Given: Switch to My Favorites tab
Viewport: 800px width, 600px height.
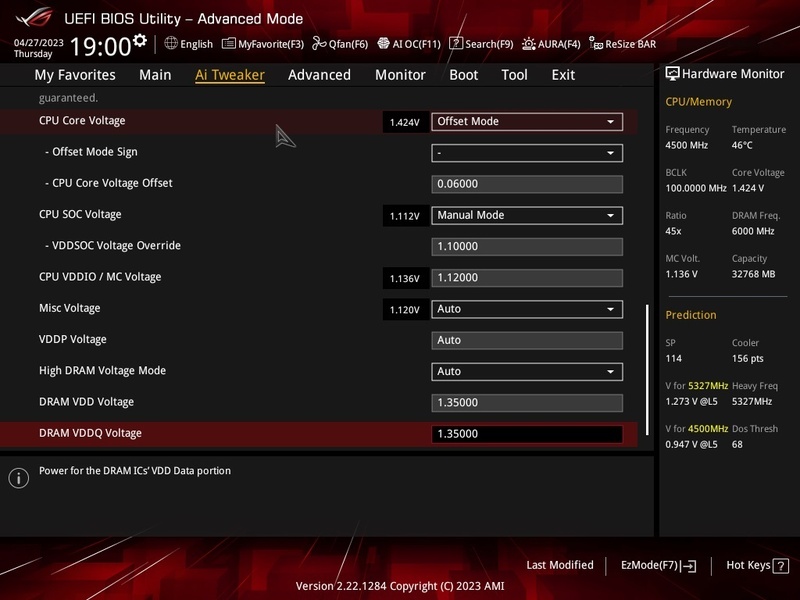Looking at the screenshot, I should tap(75, 75).
